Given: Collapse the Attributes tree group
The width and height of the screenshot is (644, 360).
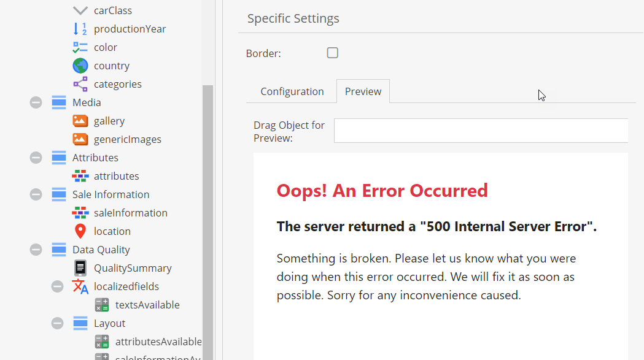Looking at the screenshot, I should (x=36, y=158).
